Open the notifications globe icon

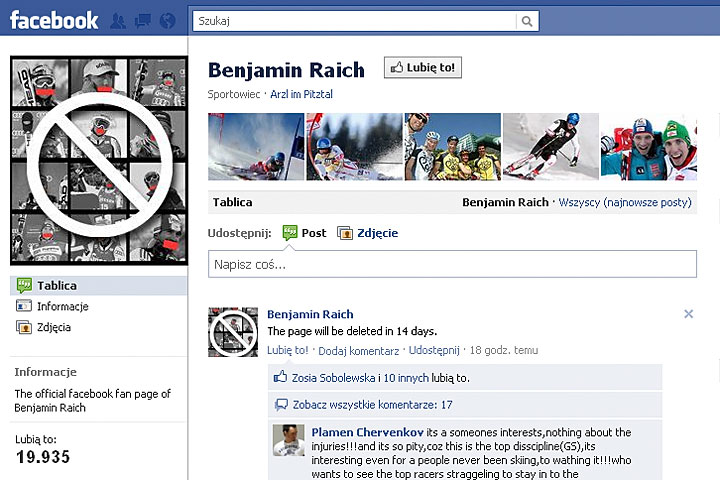(x=168, y=21)
